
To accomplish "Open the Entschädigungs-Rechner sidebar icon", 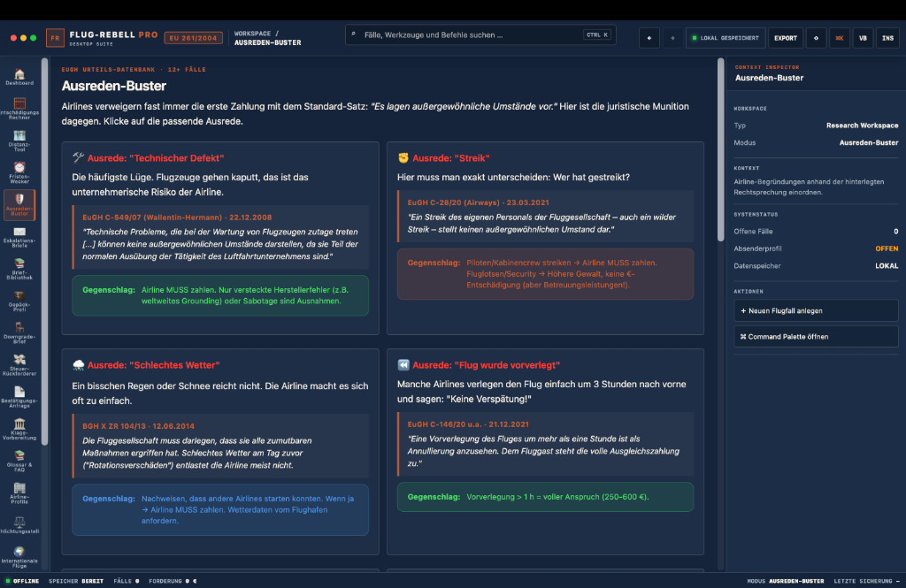I will tap(19, 109).
